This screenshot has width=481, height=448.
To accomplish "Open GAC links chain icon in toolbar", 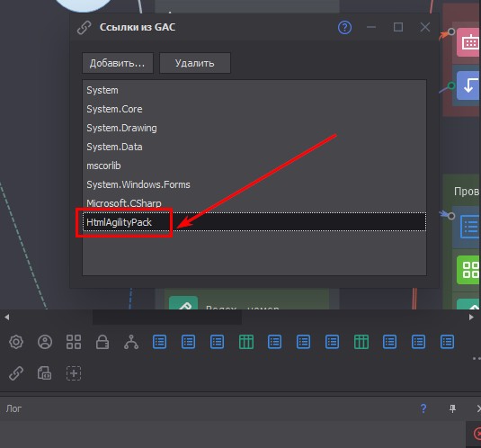I will [x=16, y=373].
